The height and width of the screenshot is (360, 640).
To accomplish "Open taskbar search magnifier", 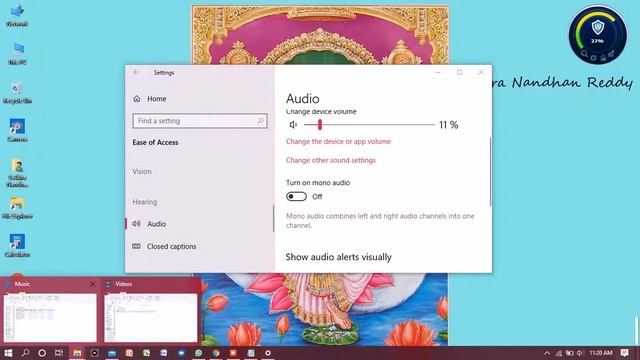I will (25, 353).
